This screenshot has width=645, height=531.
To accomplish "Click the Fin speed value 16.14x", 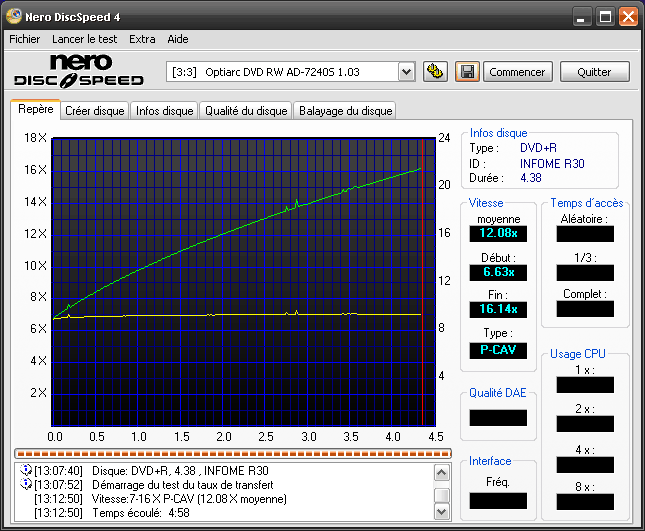I will [498, 309].
